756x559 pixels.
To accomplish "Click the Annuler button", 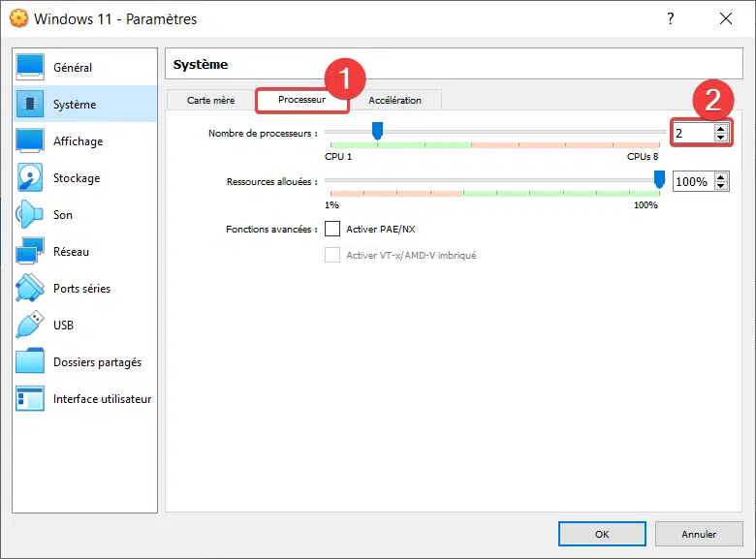I will click(699, 534).
